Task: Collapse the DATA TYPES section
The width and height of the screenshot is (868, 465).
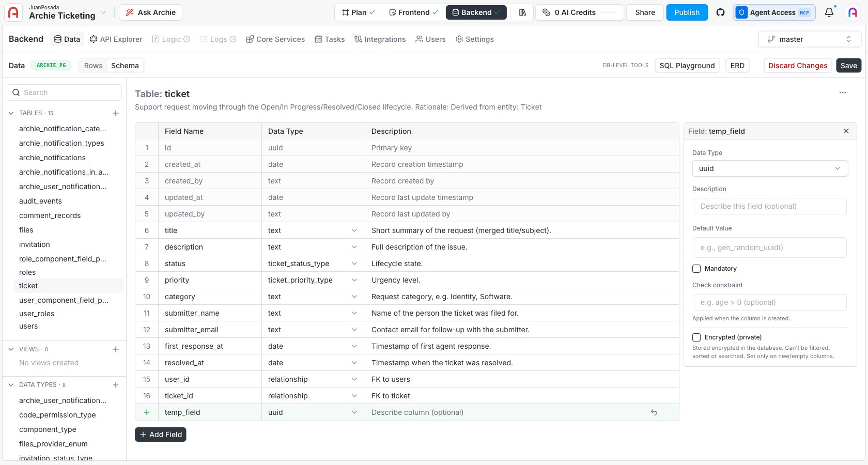Action: (x=11, y=385)
